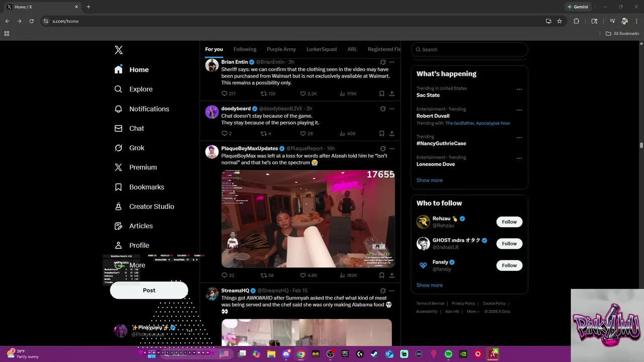Bookmark doodybeard's post
Viewport: 644px width, 362px height.
click(x=382, y=134)
